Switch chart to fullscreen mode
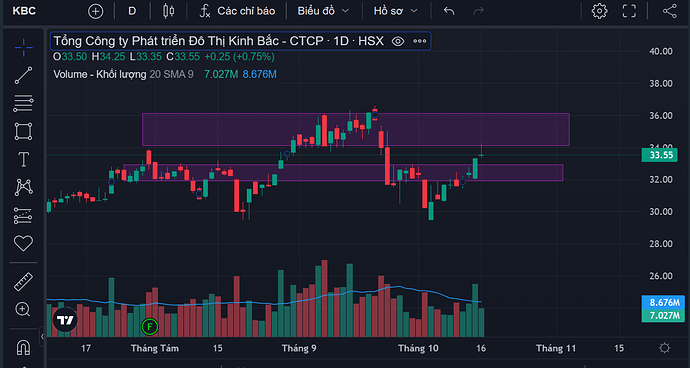 [629, 11]
